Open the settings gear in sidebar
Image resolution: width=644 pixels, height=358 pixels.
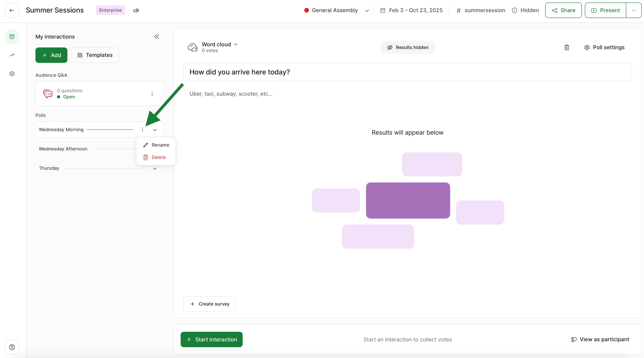tap(12, 74)
